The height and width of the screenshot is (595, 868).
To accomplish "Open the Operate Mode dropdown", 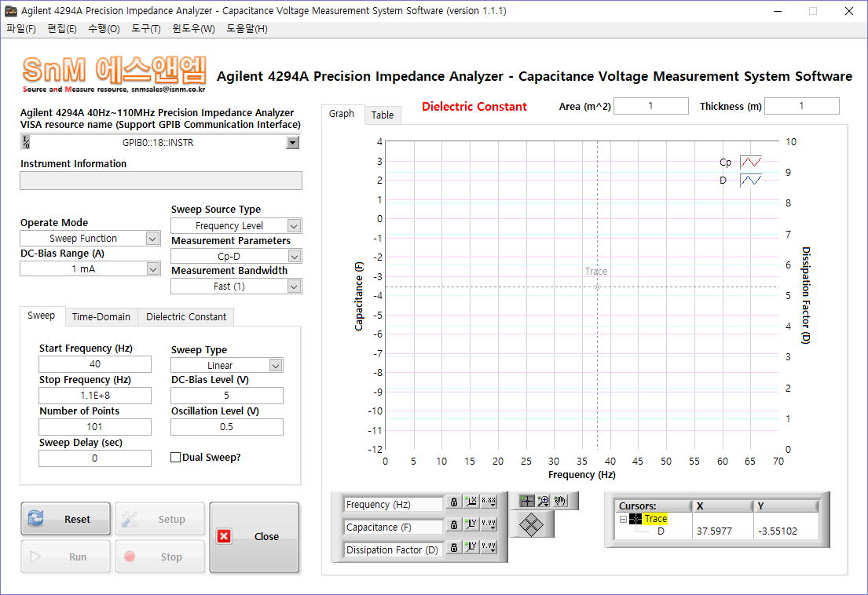I will [x=152, y=239].
